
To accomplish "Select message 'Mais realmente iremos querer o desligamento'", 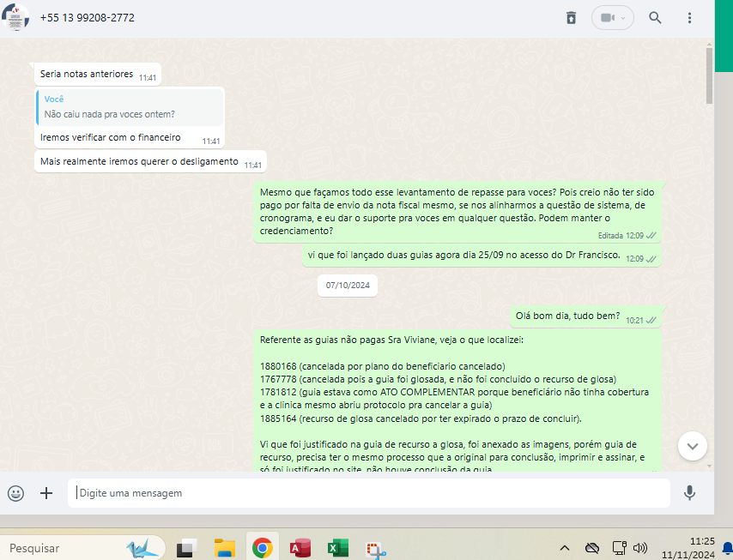I will [150, 161].
